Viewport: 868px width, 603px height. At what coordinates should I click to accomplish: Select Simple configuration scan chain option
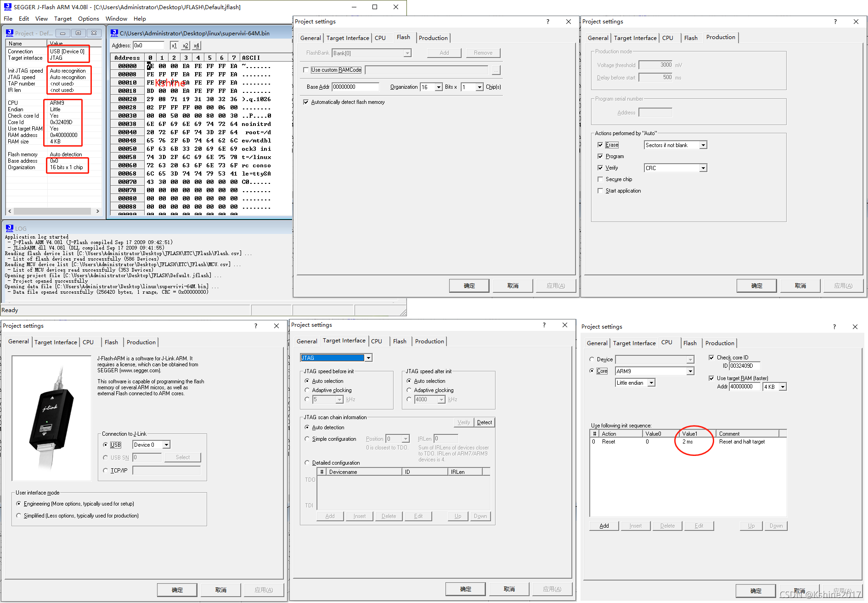[307, 439]
